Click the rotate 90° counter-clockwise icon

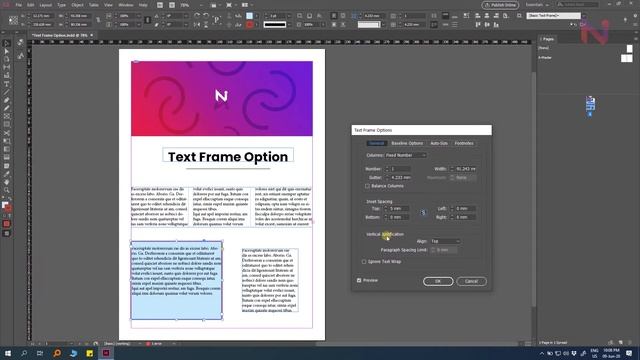(x=206, y=16)
